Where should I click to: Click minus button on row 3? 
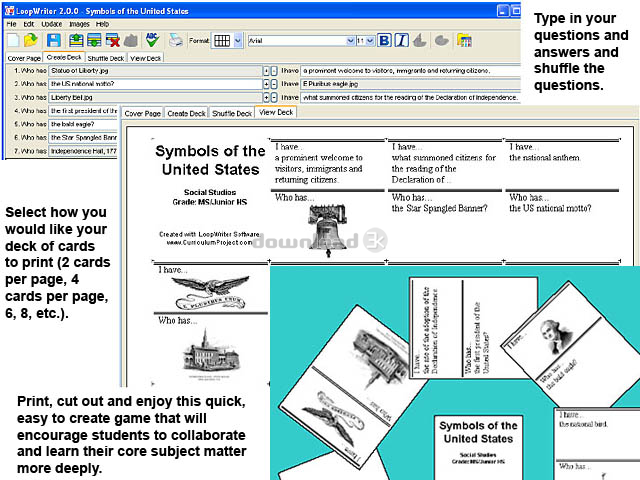(274, 98)
